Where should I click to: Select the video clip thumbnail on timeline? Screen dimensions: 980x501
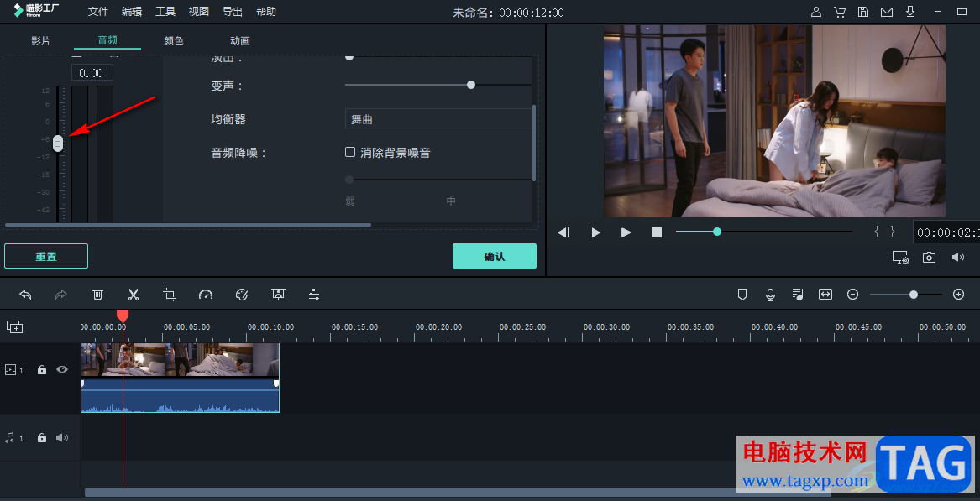(180, 360)
